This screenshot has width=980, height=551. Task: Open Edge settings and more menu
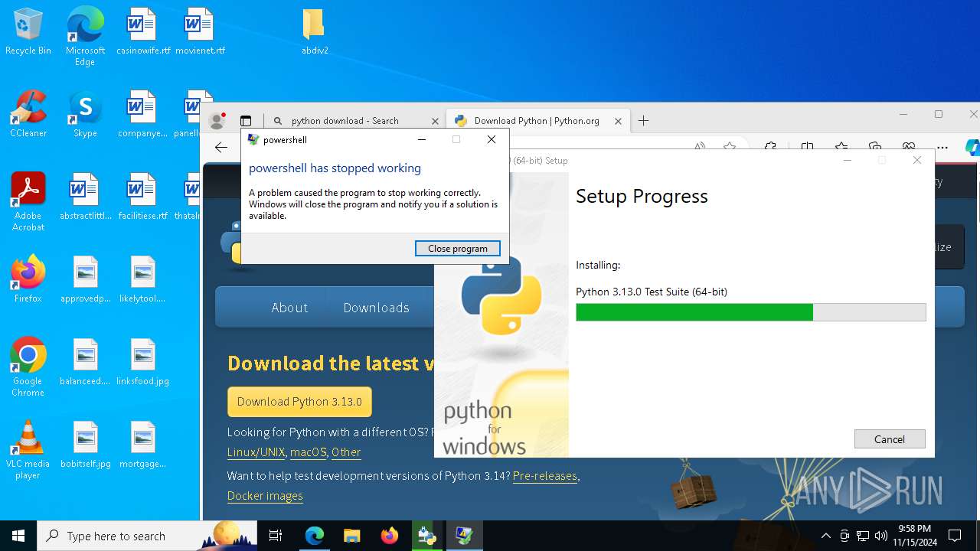point(942,147)
